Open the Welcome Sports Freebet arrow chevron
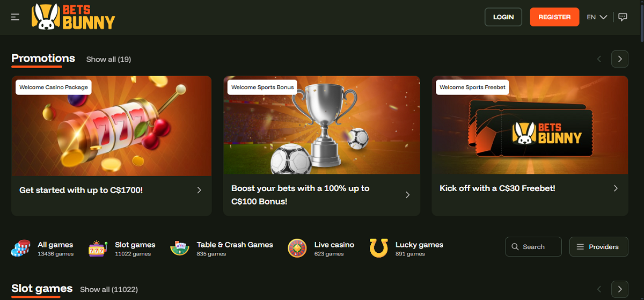 (x=616, y=188)
